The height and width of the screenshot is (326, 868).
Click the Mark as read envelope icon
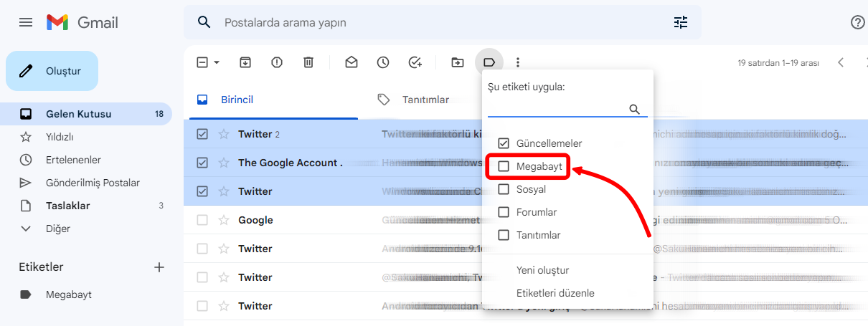(x=352, y=62)
